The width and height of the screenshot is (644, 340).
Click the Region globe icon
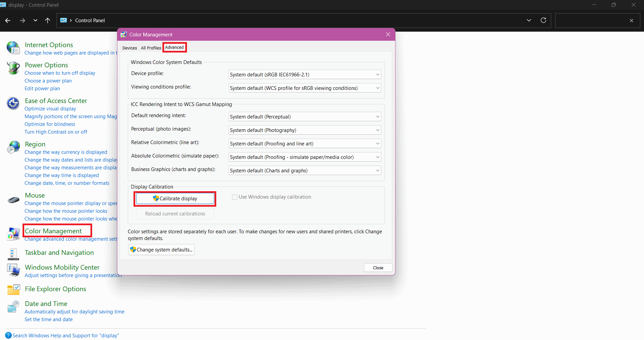(13, 147)
